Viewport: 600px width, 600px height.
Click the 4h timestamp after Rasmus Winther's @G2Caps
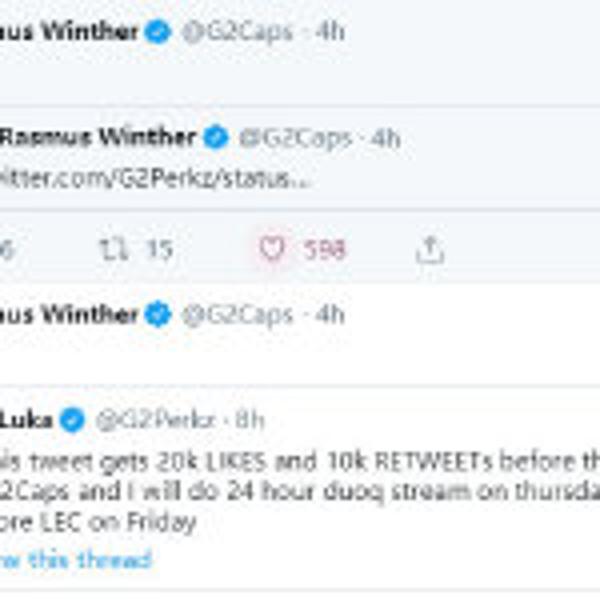coord(385,138)
